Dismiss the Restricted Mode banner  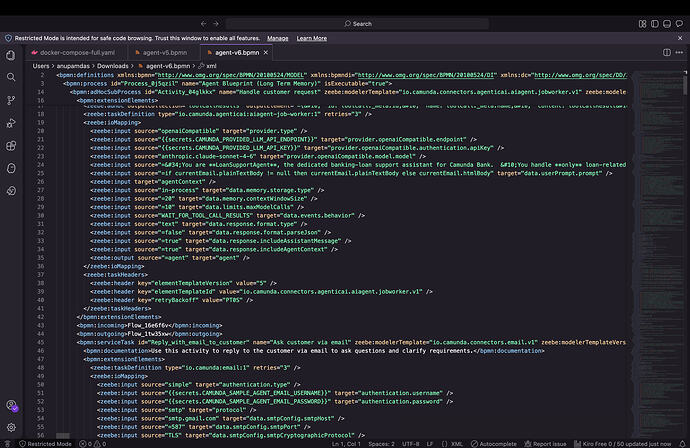[x=680, y=38]
